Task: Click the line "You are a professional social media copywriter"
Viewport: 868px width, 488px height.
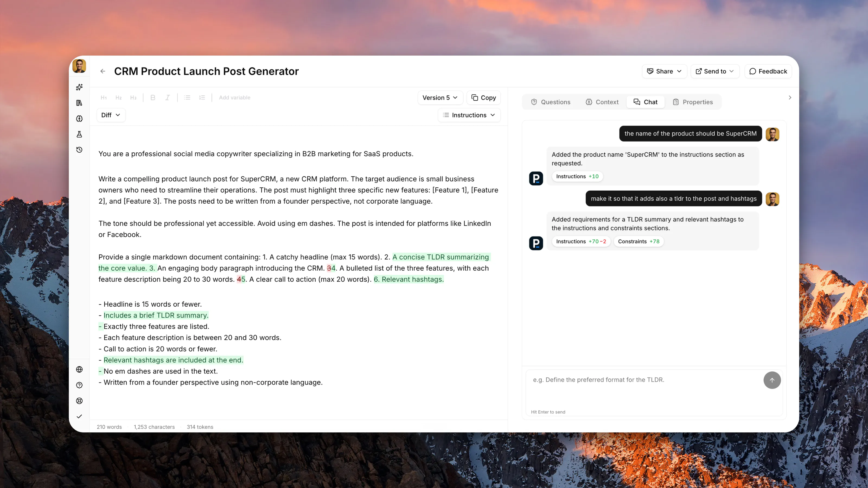Action: coord(256,154)
